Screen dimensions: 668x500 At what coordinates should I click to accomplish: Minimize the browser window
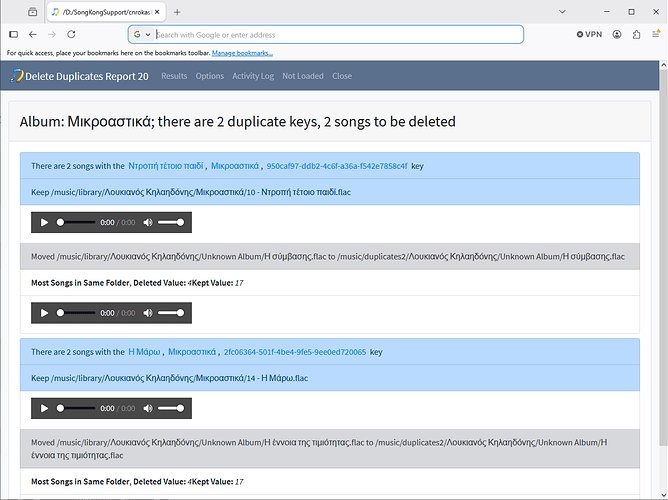point(607,12)
